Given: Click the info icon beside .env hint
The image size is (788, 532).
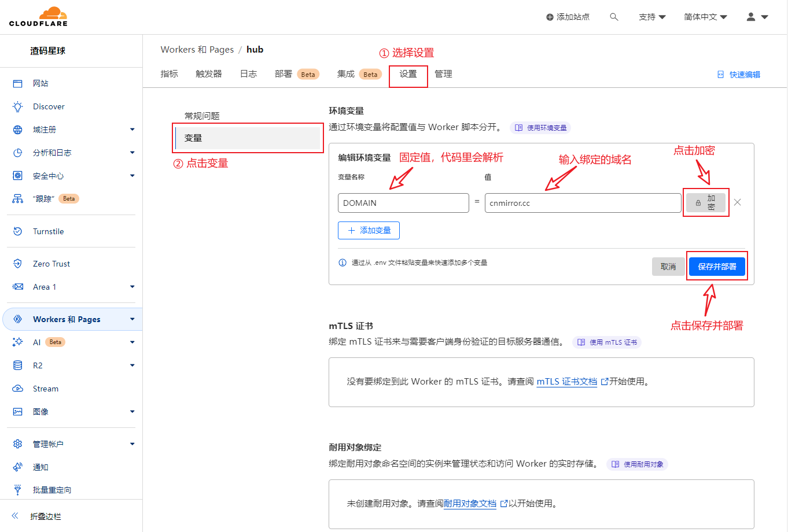Looking at the screenshot, I should pos(343,263).
